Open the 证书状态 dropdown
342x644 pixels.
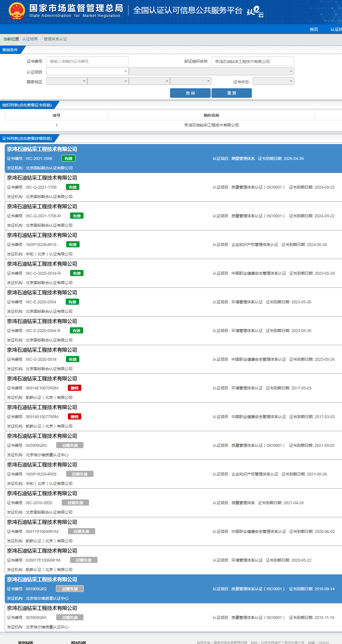coord(273,81)
